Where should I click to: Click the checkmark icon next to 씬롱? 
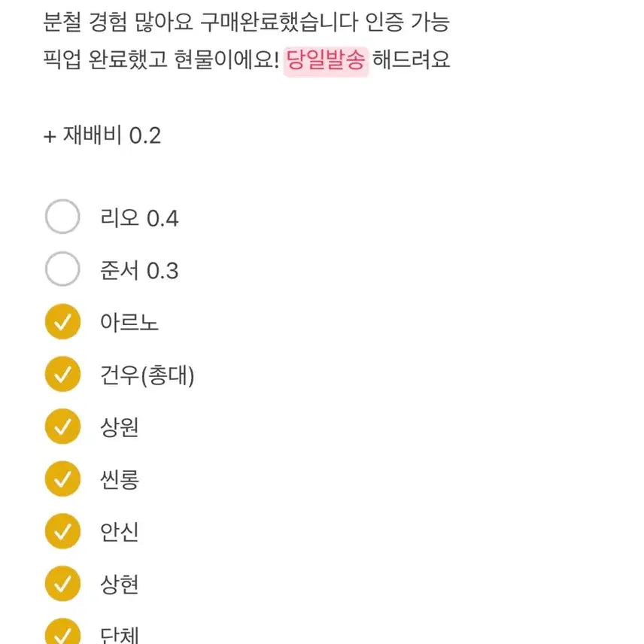click(x=62, y=478)
